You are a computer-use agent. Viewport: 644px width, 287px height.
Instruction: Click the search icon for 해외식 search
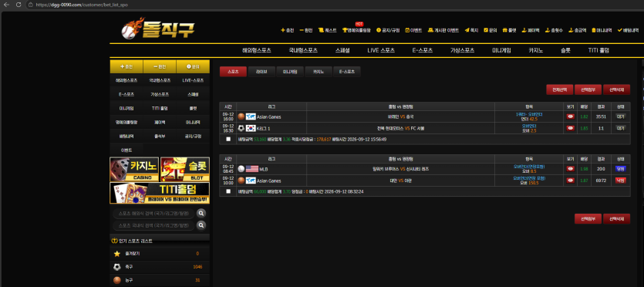pos(201,213)
